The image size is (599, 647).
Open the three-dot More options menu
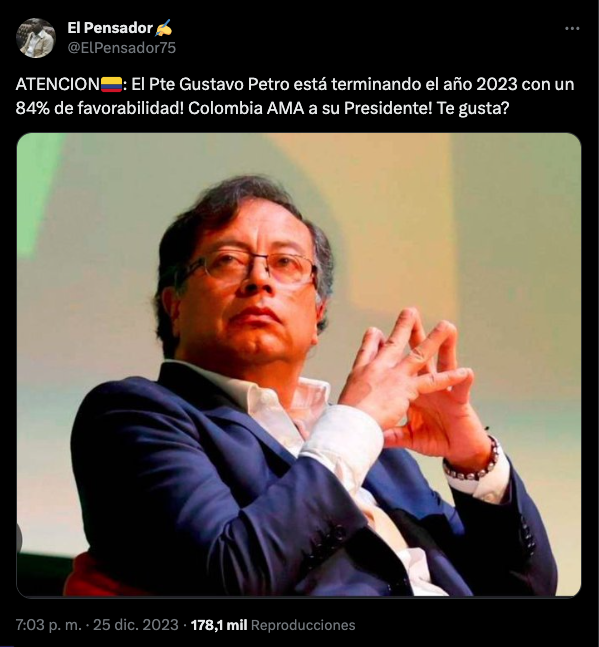pos(572,28)
